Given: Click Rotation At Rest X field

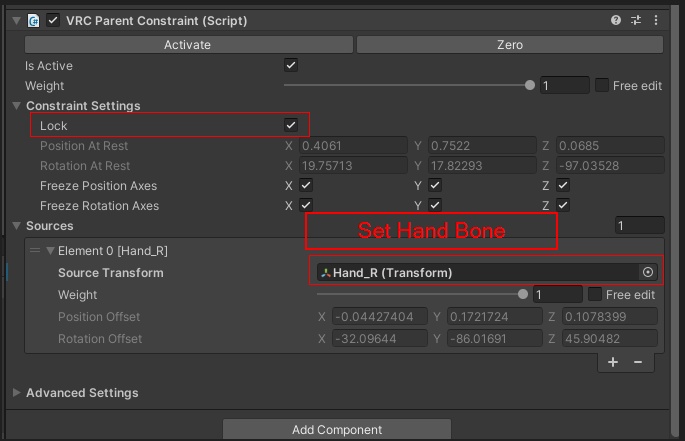Looking at the screenshot, I should click(x=353, y=166).
